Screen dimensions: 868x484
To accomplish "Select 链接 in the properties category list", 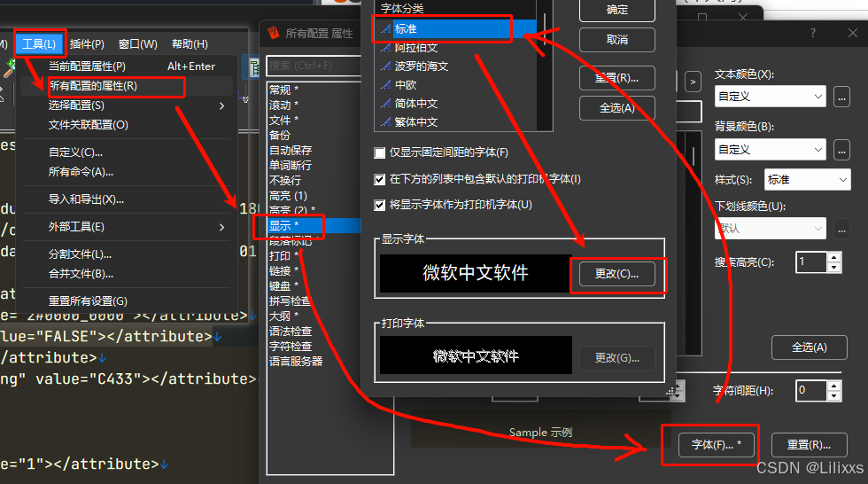I will (x=283, y=270).
